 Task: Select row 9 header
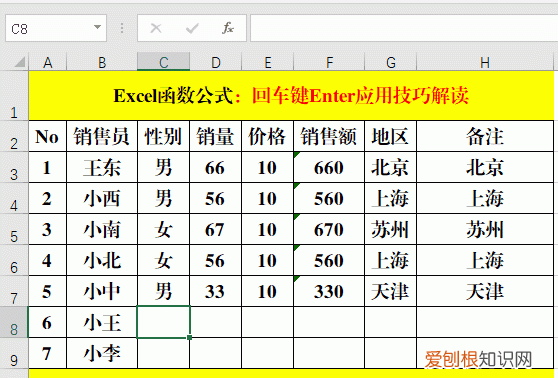pyautogui.click(x=14, y=353)
